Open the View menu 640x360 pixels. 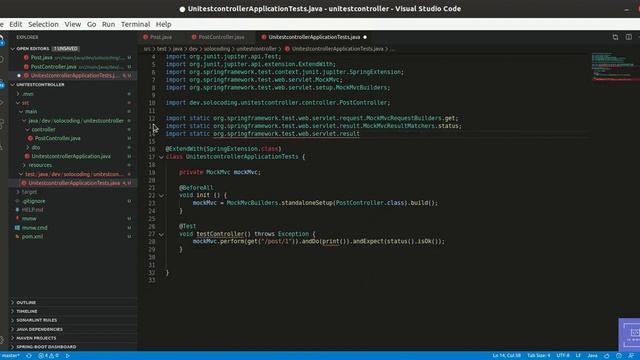point(73,24)
